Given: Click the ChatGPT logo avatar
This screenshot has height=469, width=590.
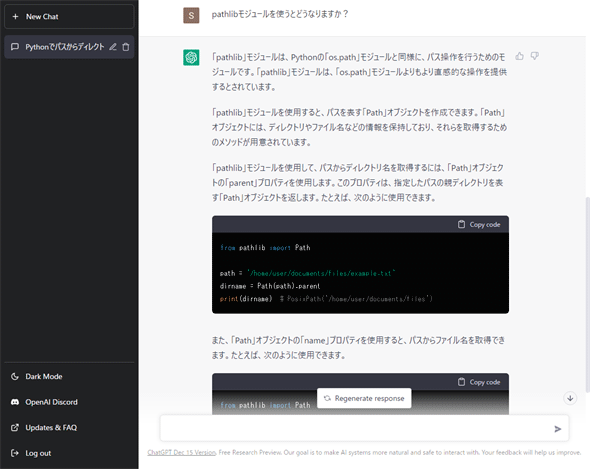Looking at the screenshot, I should coord(191,58).
